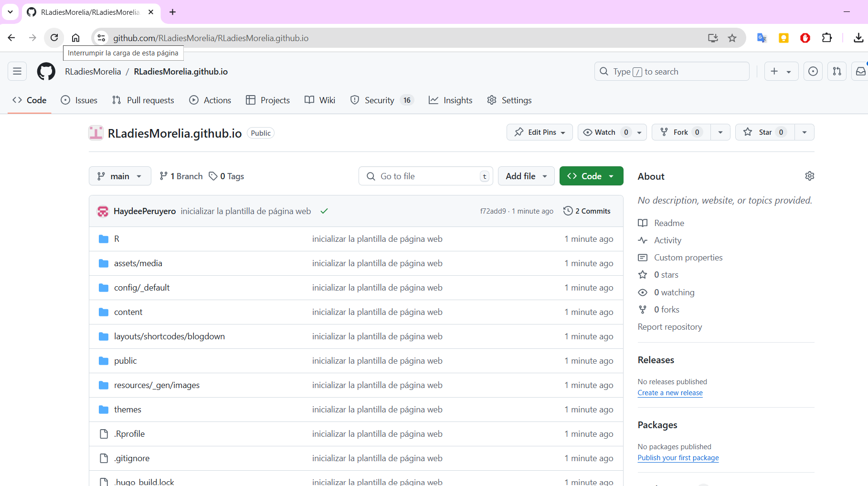Screen dimensions: 868x486
Task: Select the Code tab
Action: 30,100
